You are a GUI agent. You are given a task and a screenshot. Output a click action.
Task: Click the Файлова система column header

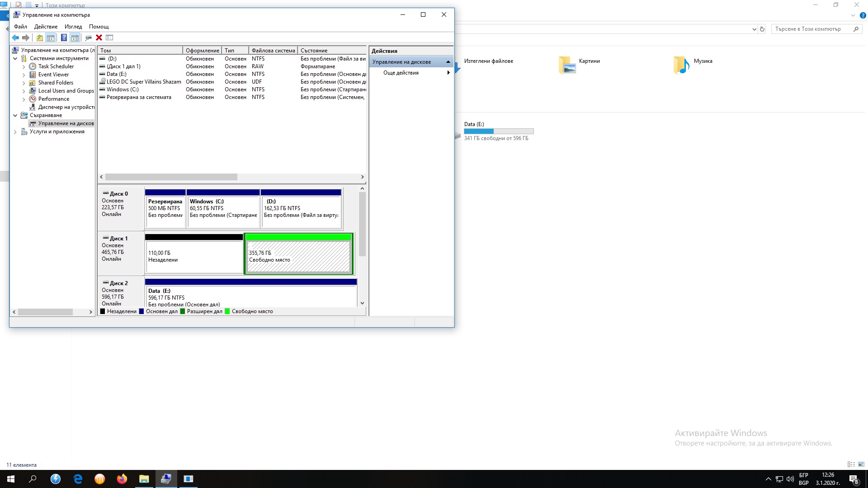click(x=273, y=51)
